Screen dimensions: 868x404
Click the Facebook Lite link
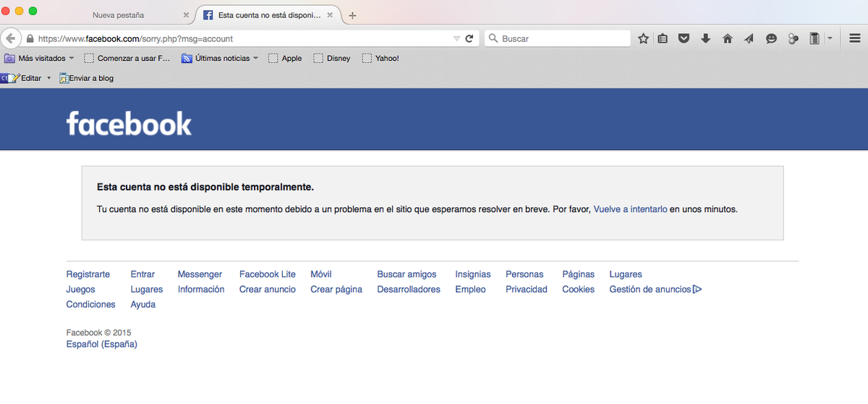[268, 274]
